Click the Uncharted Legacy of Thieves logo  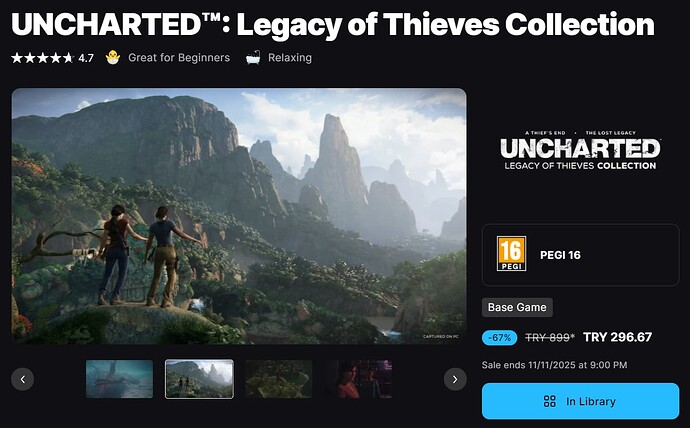pos(580,150)
